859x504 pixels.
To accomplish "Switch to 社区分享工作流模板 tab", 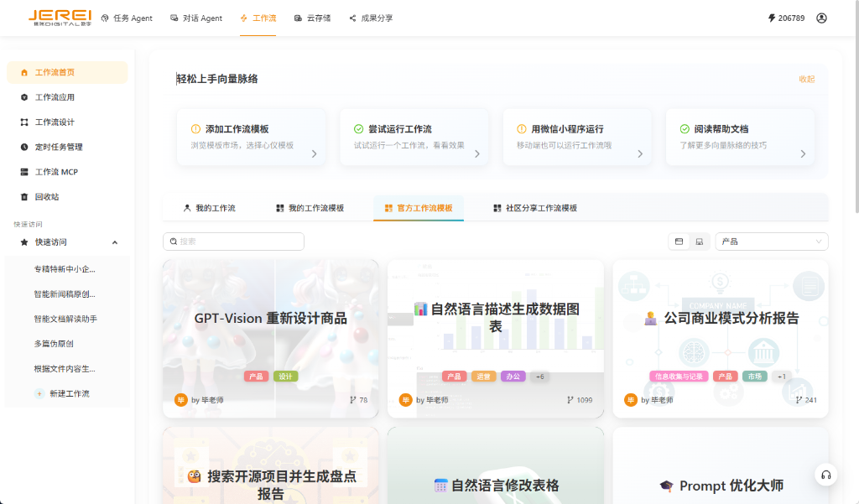I will pyautogui.click(x=535, y=208).
